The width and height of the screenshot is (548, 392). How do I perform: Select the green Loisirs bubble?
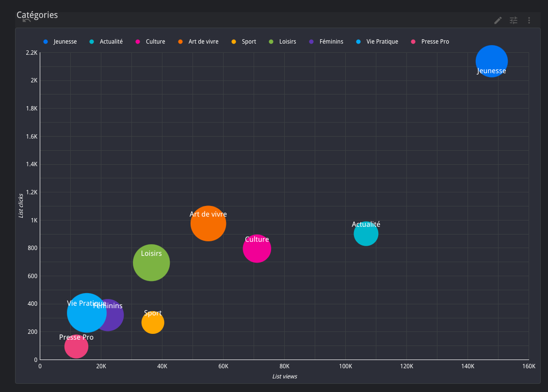pos(151,263)
